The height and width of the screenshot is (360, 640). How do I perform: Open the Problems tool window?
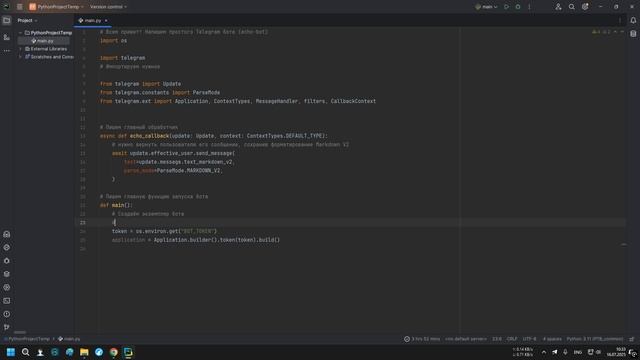coord(7,314)
